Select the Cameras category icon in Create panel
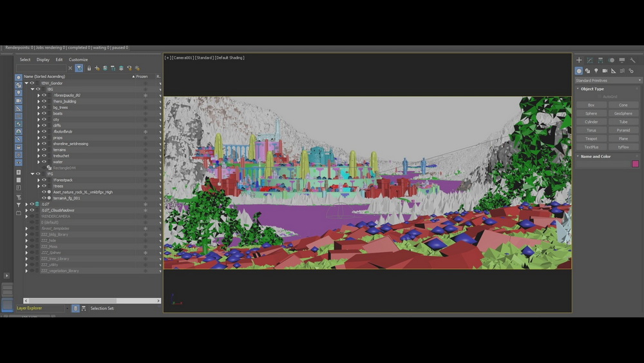Viewport: 644px width, 363px height. pyautogui.click(x=605, y=71)
